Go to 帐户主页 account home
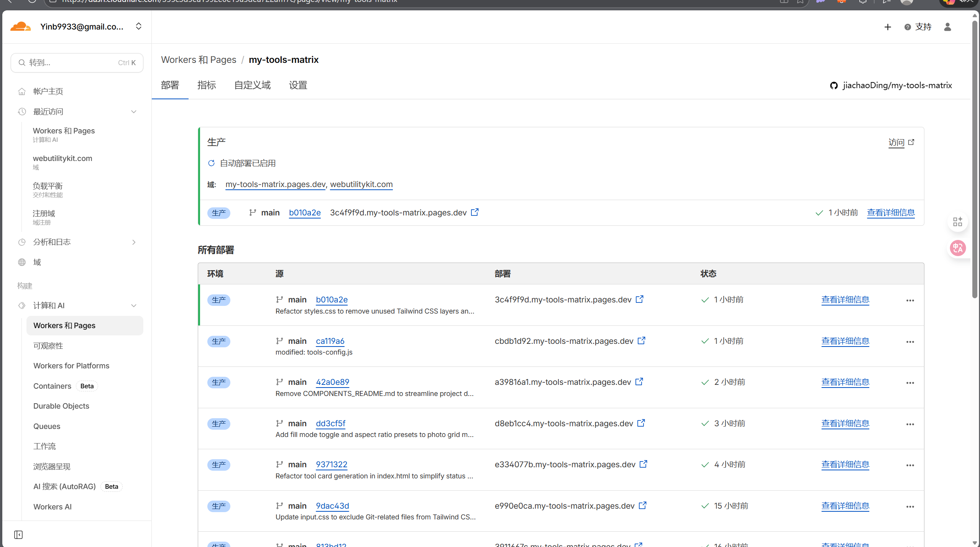Screen dimensions: 980x547 pyautogui.click(x=48, y=91)
